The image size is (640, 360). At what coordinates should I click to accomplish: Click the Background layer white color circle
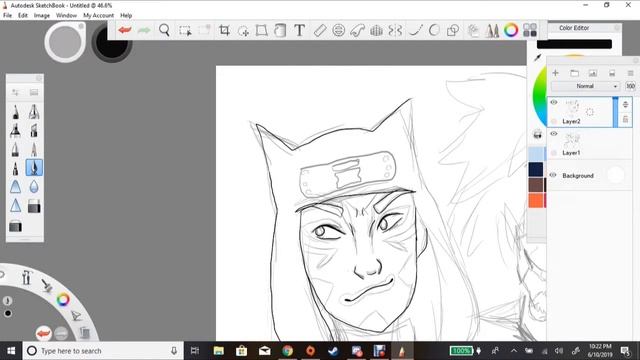pyautogui.click(x=616, y=175)
